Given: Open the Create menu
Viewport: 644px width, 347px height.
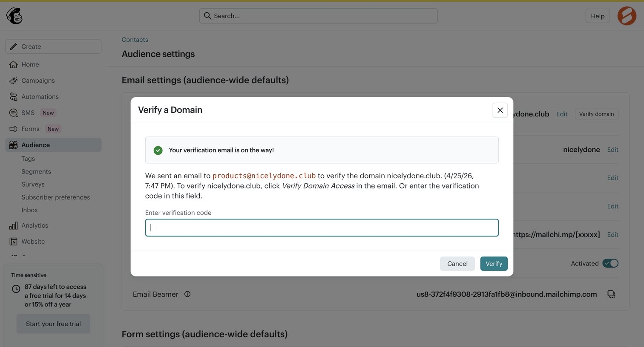Looking at the screenshot, I should (53, 46).
